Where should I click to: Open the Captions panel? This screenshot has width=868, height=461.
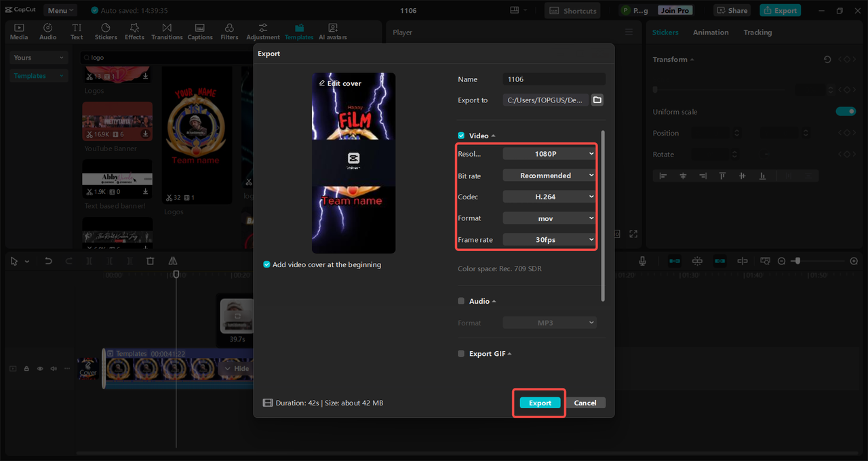(x=200, y=31)
